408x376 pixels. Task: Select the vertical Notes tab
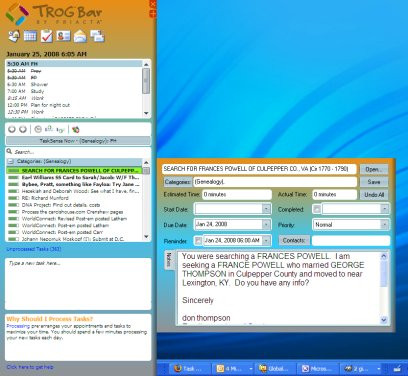(x=169, y=260)
